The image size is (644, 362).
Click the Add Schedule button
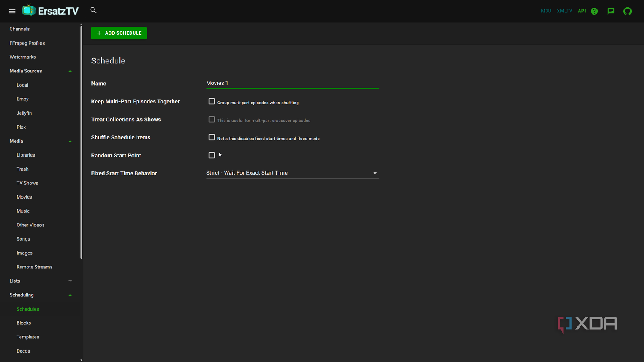coord(119,33)
